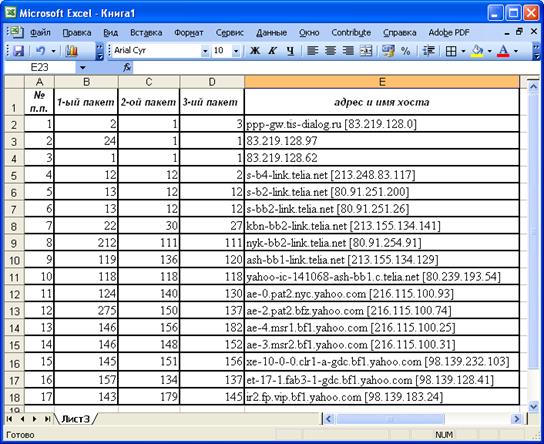Click the Increase Indent icon

(429, 51)
